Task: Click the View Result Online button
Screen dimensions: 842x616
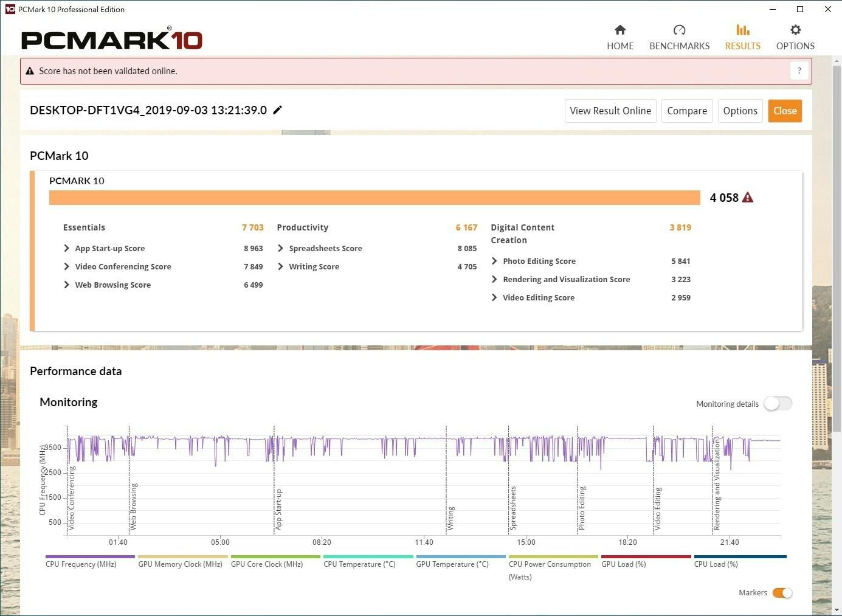Action: point(610,111)
